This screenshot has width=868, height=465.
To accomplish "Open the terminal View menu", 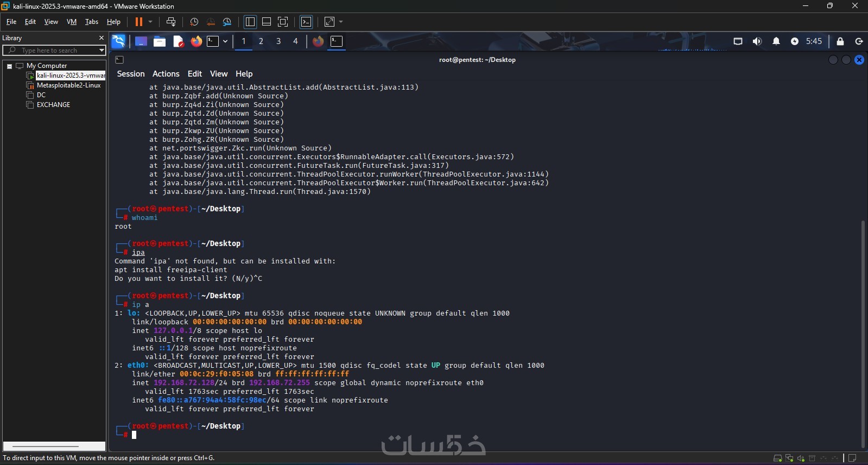I will point(219,74).
